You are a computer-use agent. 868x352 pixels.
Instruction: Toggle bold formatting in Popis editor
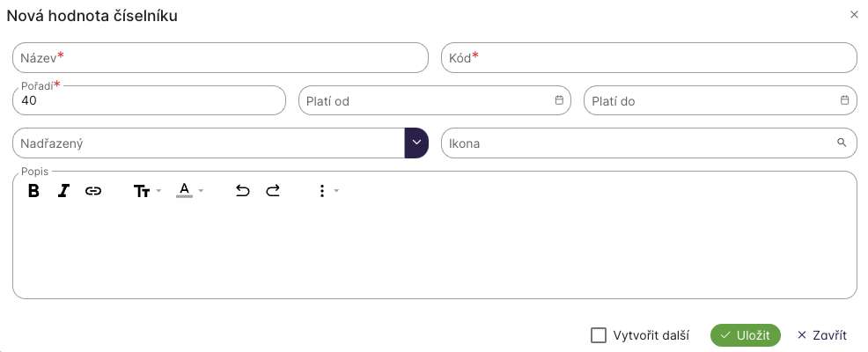coord(34,191)
